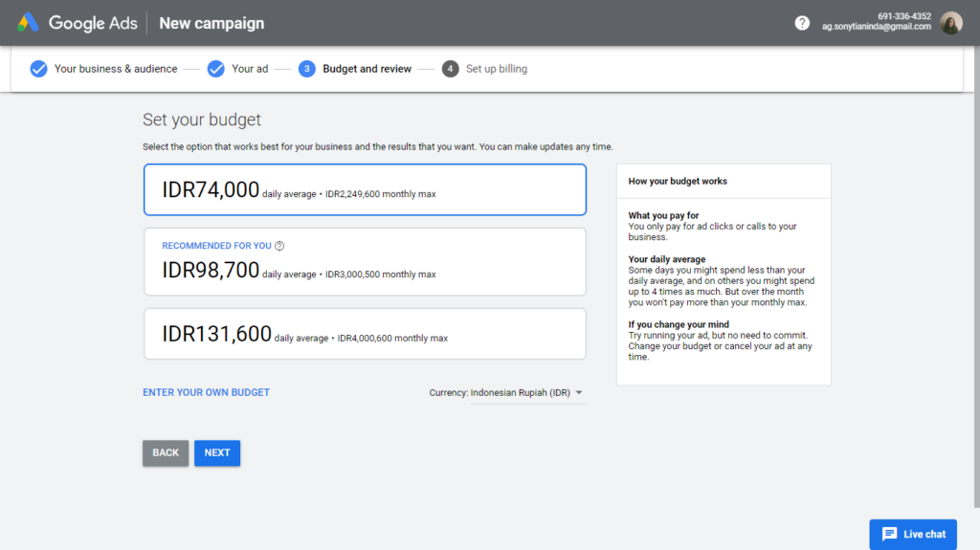The image size is (980, 550).
Task: Click the 'Your business & audience' checkmark icon
Action: click(x=38, y=69)
